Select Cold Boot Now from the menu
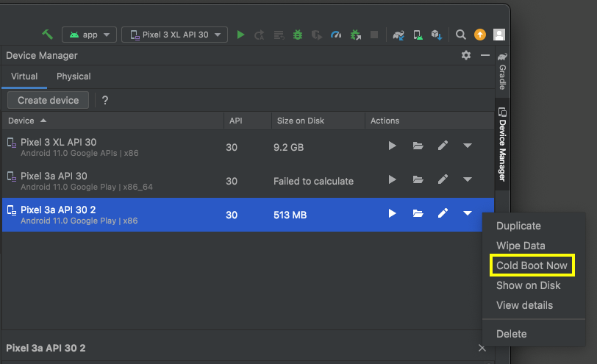The width and height of the screenshot is (597, 364). click(x=532, y=265)
